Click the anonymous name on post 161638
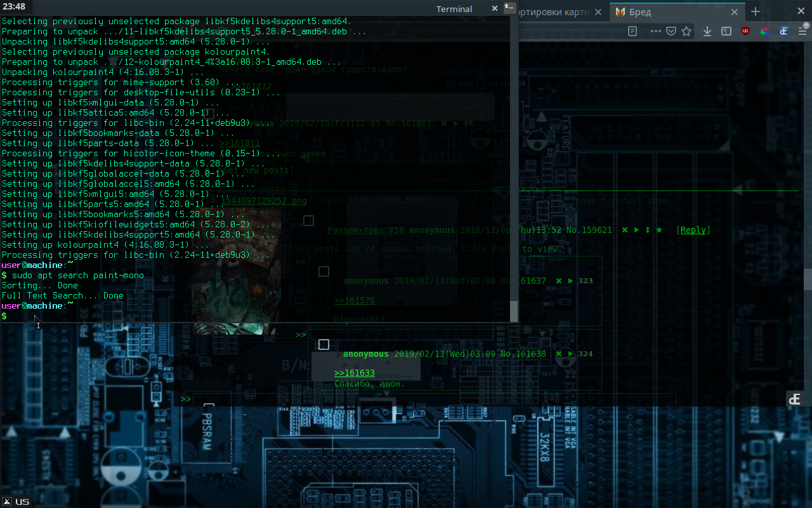Screen dimensions: 812x508 [x=366, y=354]
